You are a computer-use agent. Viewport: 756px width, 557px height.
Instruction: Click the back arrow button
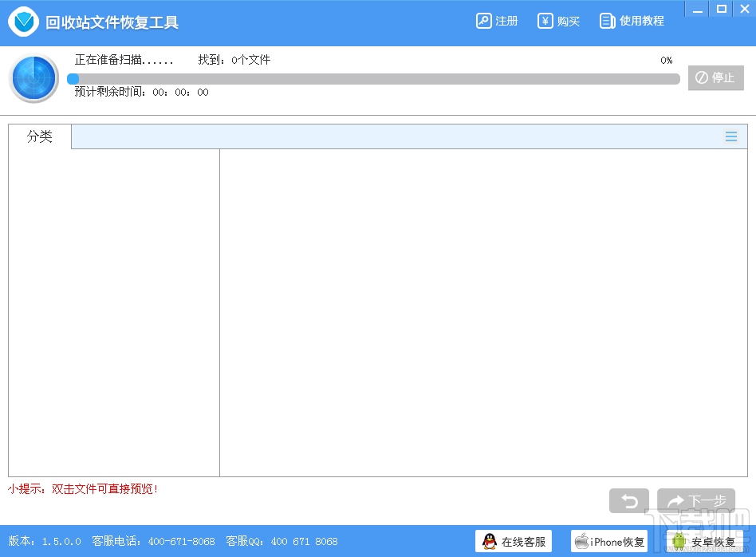pyautogui.click(x=628, y=501)
